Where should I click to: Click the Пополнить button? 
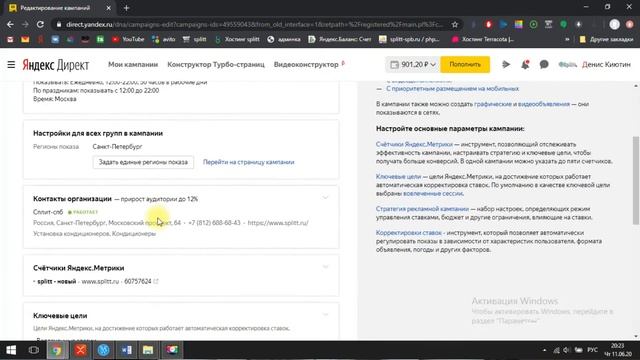tap(465, 64)
